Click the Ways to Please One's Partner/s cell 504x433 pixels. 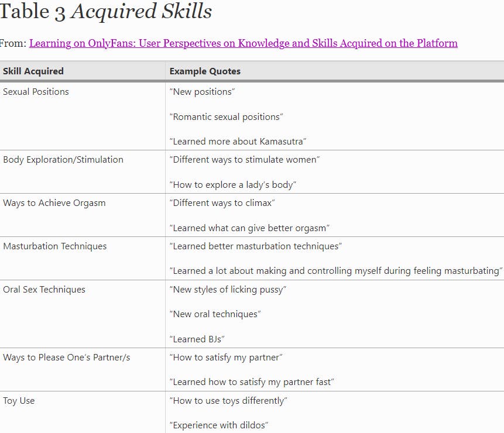point(67,358)
